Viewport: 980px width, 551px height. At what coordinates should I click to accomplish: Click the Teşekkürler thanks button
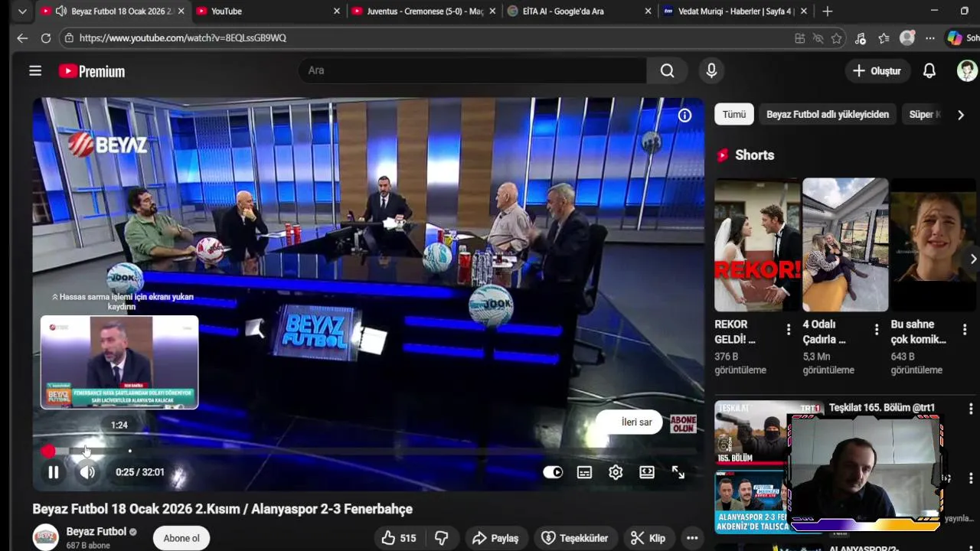point(574,538)
